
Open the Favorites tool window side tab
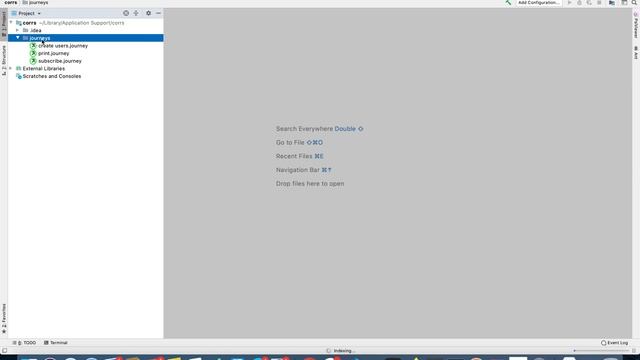click(x=4, y=318)
